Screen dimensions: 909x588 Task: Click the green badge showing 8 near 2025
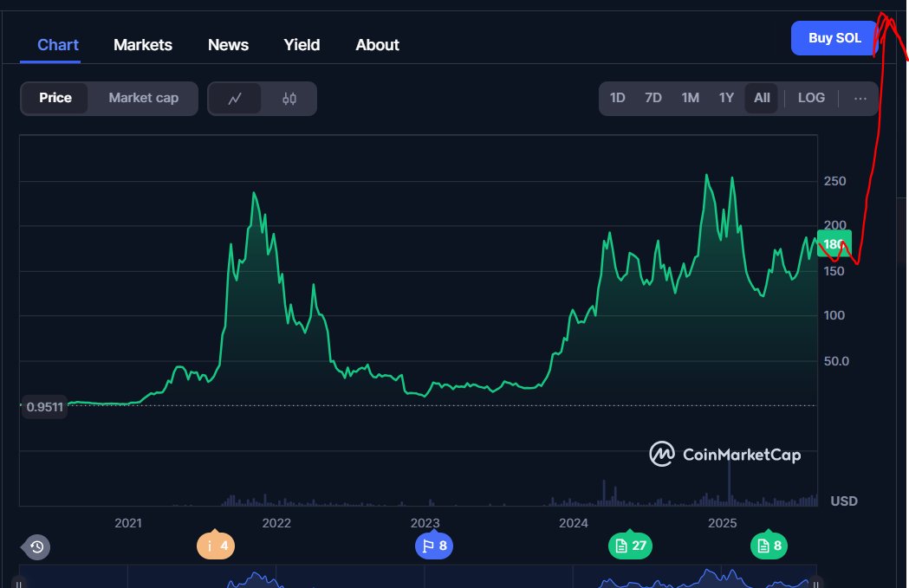(x=769, y=546)
